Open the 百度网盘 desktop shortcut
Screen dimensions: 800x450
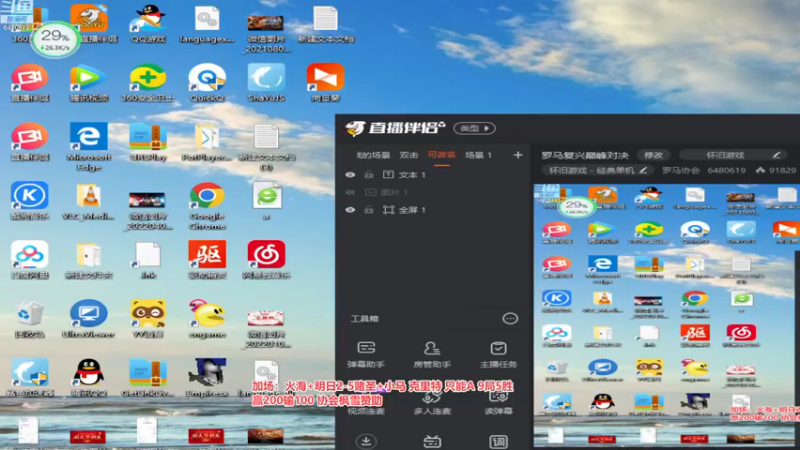point(30,260)
